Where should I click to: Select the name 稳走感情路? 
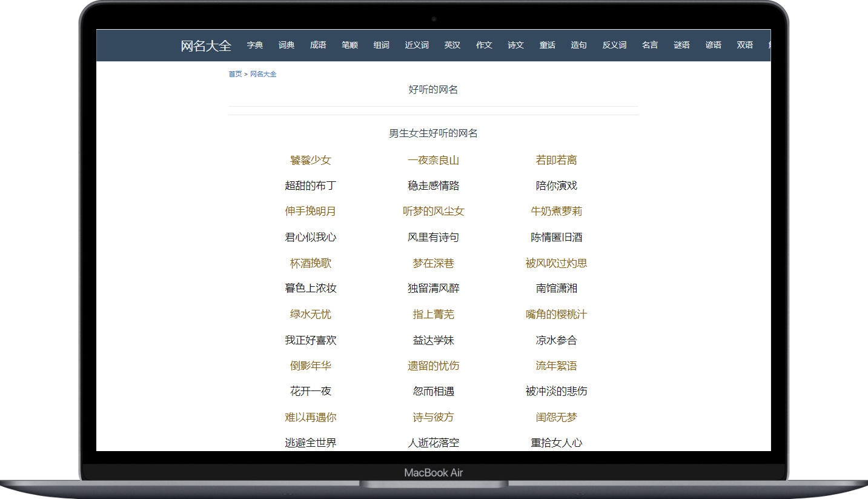(434, 186)
